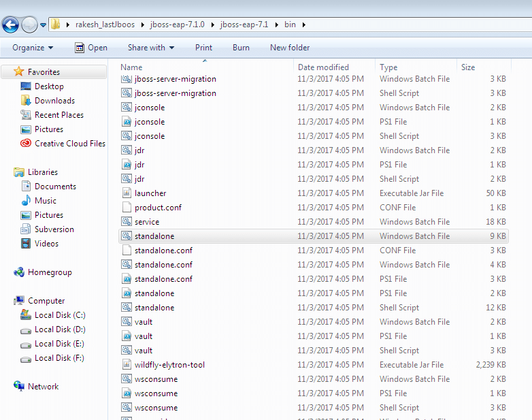Select the product.conf file icon
The height and width of the screenshot is (420, 532).
coord(126,208)
